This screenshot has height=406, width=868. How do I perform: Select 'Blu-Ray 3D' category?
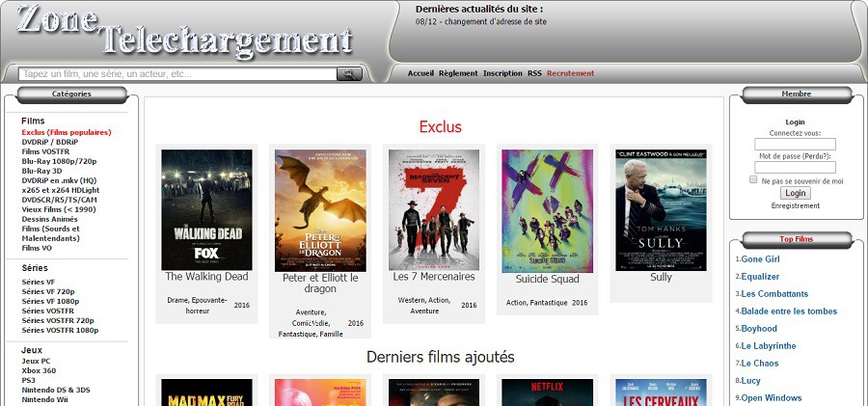42,171
